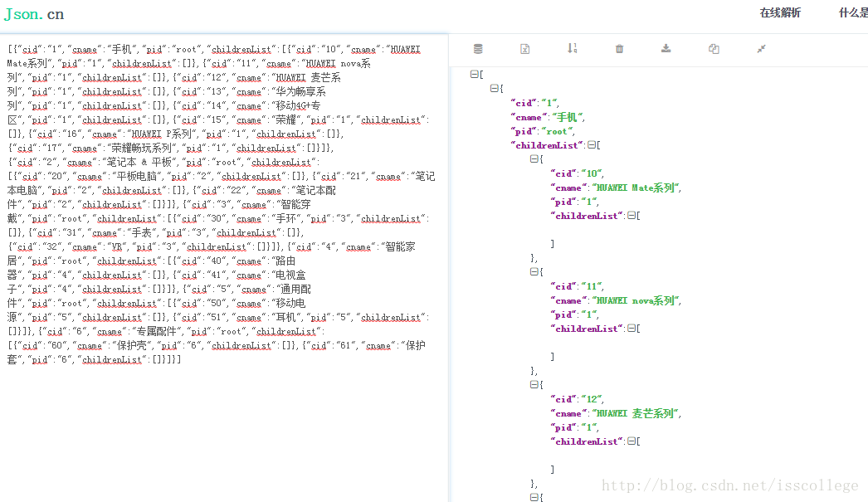Click the "cid":"1" line in tree

tap(534, 102)
